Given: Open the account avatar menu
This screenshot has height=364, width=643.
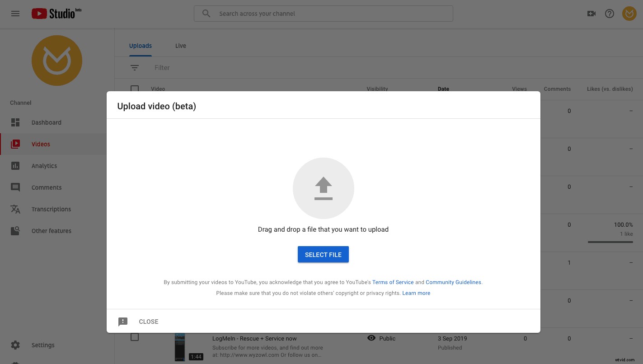Looking at the screenshot, I should 629,14.
